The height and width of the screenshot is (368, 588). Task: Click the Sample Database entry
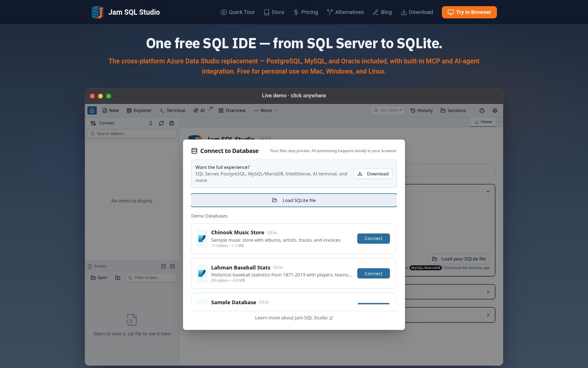[x=293, y=299]
